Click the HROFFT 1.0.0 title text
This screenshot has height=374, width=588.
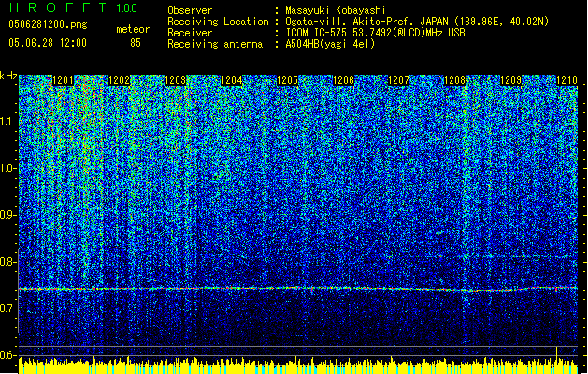click(73, 7)
